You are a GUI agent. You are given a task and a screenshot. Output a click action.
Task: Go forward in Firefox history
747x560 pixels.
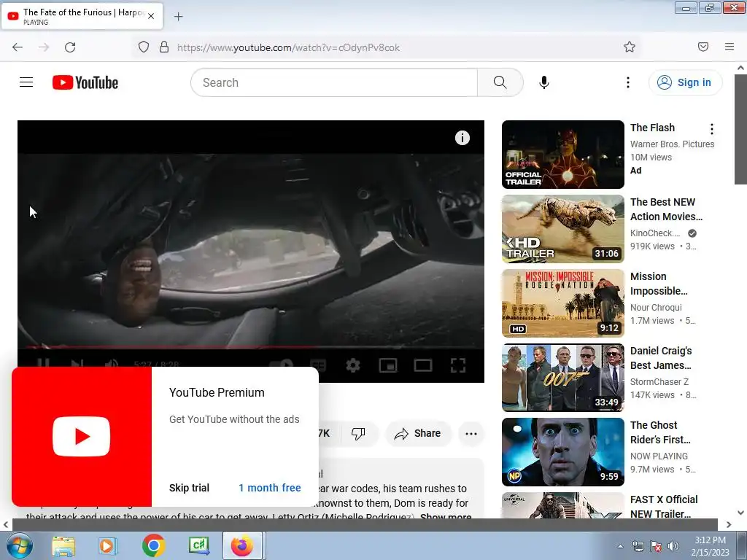[43, 47]
